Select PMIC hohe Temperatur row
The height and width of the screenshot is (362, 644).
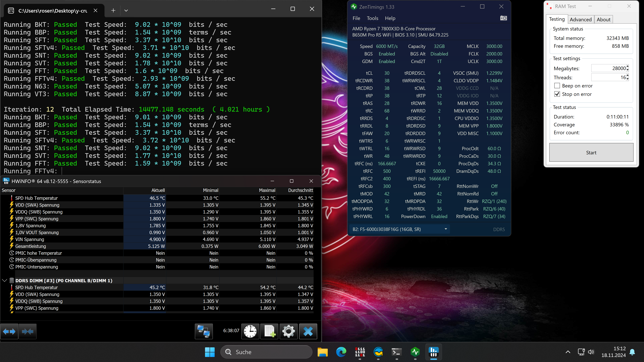click(157, 253)
